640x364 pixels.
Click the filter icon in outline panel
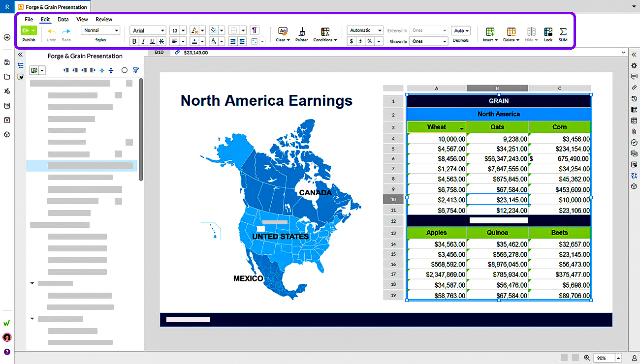(136, 70)
